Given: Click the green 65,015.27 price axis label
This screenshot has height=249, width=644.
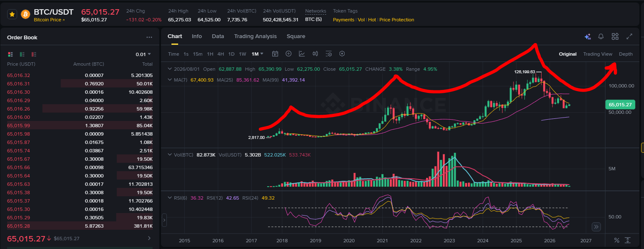Looking at the screenshot, I should tap(621, 105).
